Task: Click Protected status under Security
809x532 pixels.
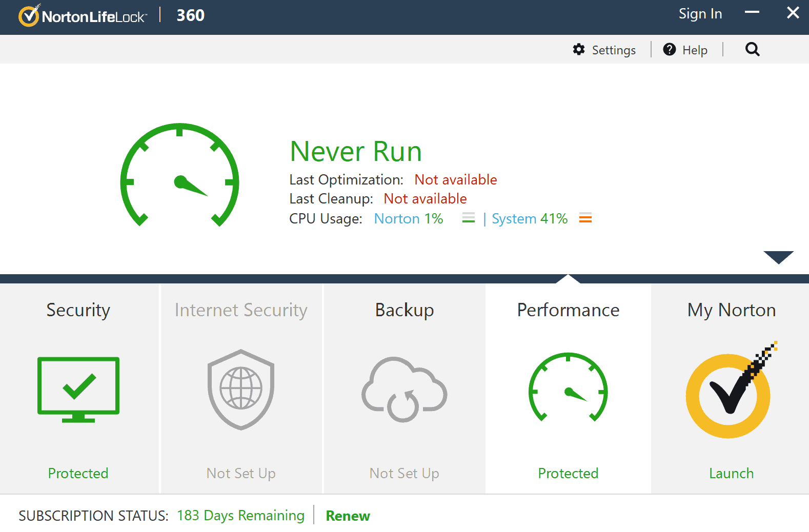Action: 78,473
